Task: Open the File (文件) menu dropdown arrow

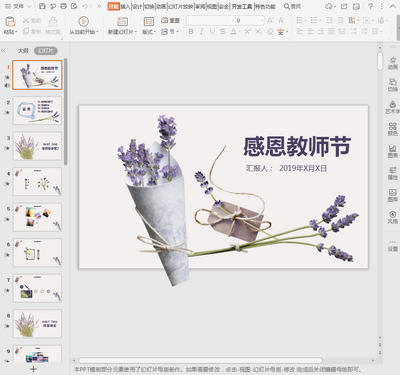Action: click(x=28, y=6)
